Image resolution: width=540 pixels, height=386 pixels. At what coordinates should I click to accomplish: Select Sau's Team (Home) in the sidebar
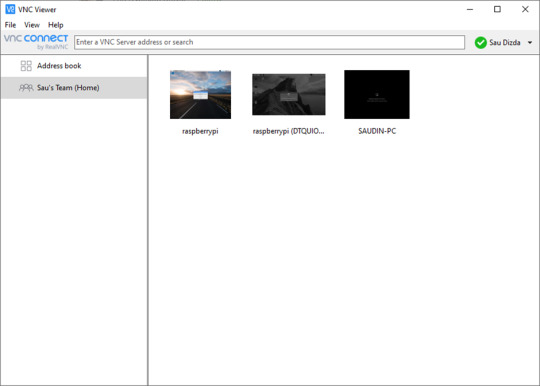74,88
